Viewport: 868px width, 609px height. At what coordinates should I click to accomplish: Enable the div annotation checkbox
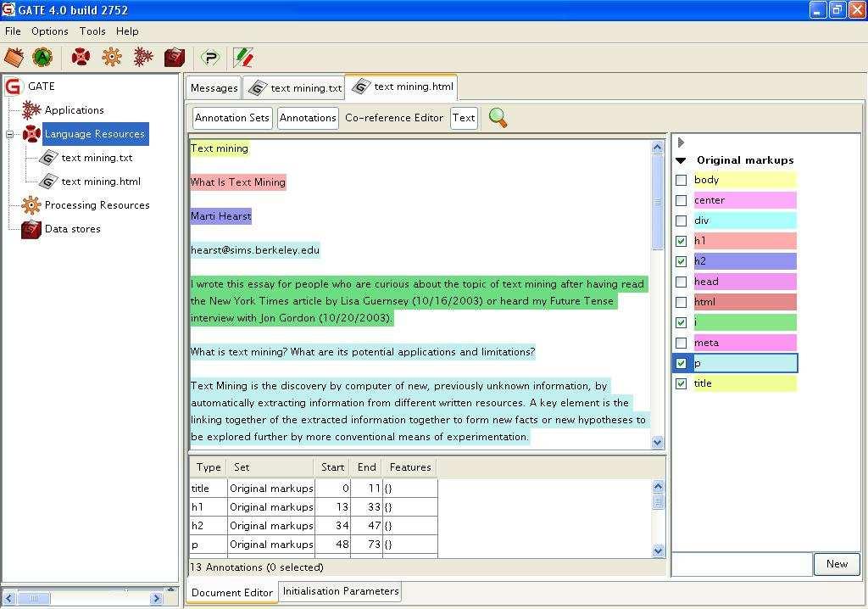[682, 221]
